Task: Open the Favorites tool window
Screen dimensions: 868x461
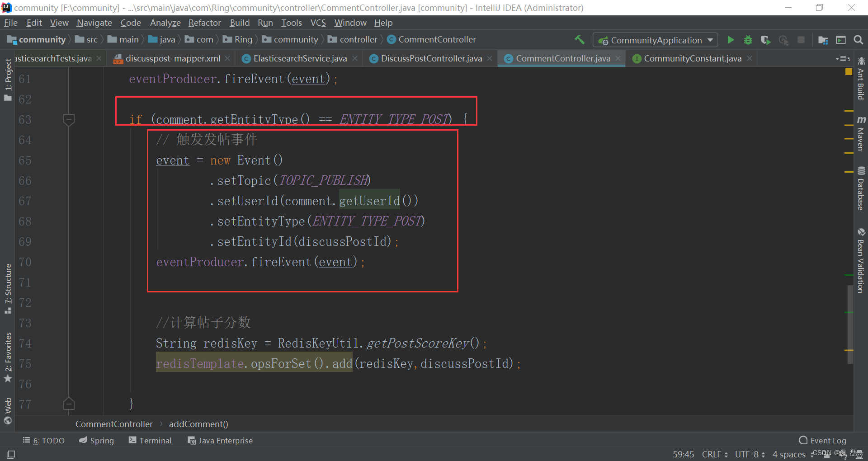Action: coord(8,357)
